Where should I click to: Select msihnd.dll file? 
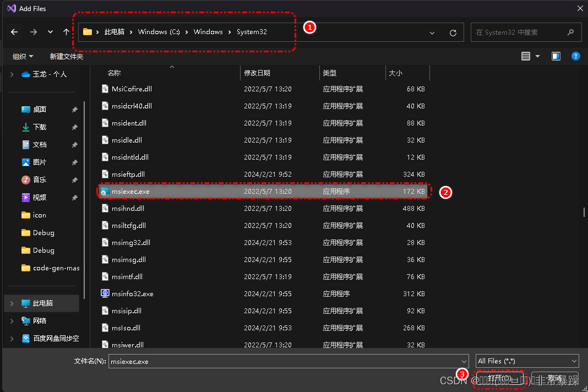[x=263, y=208]
